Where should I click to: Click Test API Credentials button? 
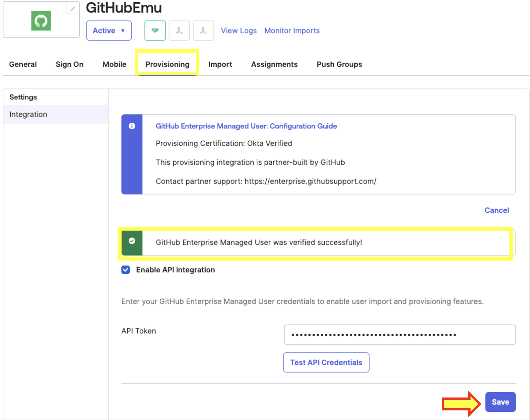click(326, 362)
